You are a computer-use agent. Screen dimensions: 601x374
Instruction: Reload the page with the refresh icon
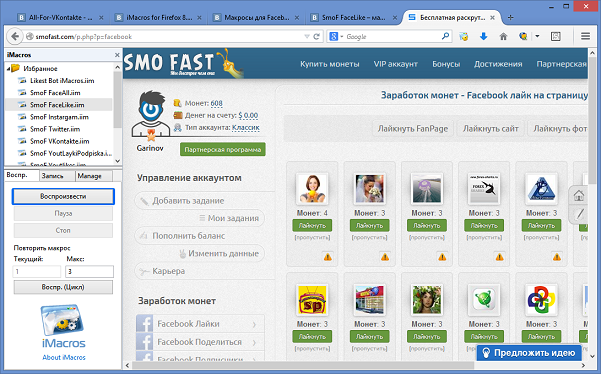tap(316, 37)
